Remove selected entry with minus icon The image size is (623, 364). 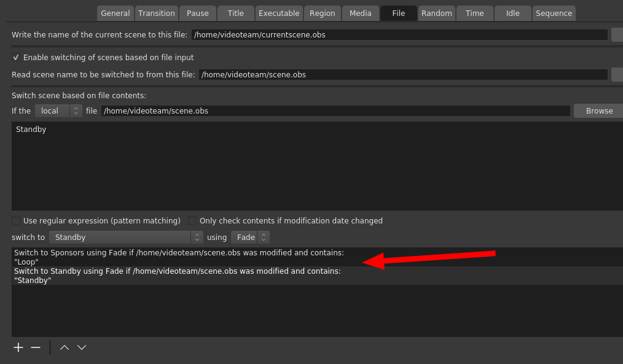tap(36, 347)
